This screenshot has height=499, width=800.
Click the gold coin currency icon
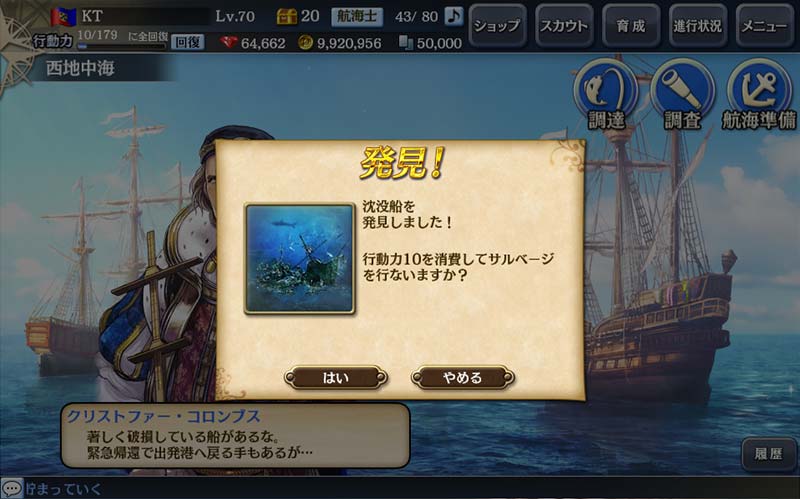(305, 42)
